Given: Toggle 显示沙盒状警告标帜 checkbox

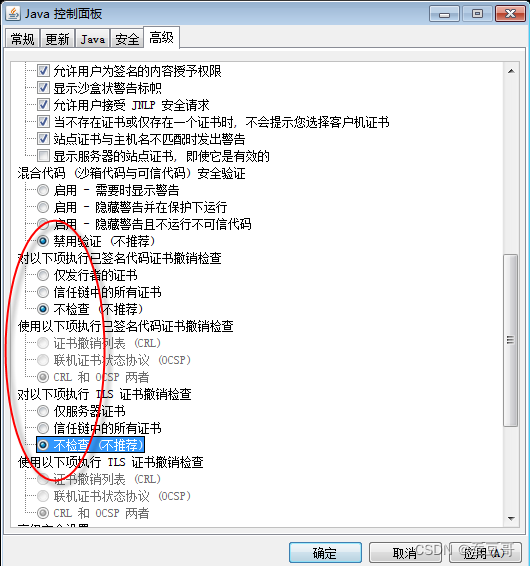Looking at the screenshot, I should coord(43,88).
